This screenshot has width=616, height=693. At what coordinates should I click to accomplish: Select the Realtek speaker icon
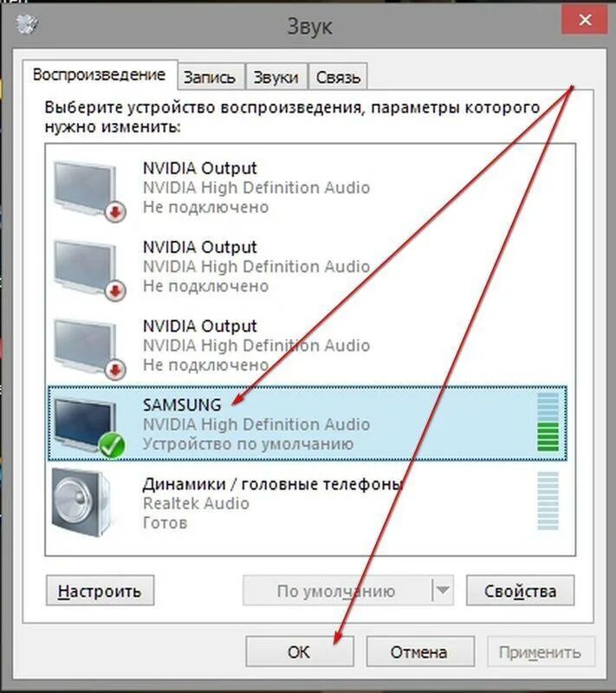pos(81,502)
